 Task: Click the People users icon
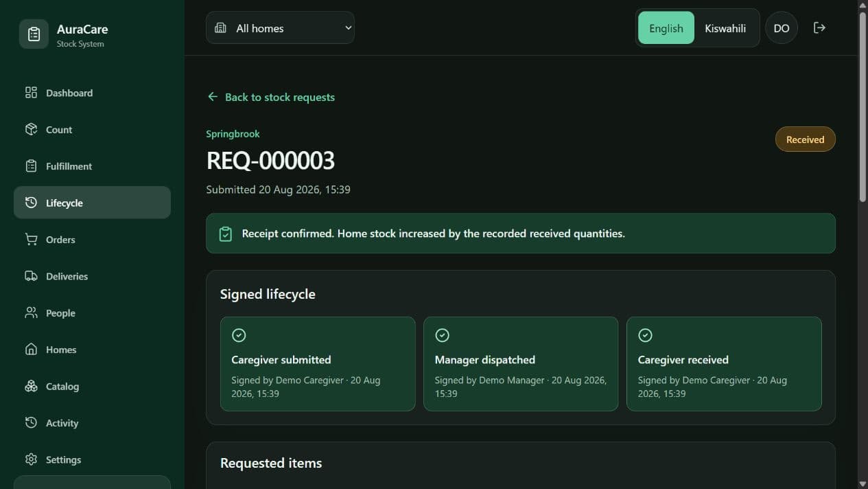(x=31, y=312)
